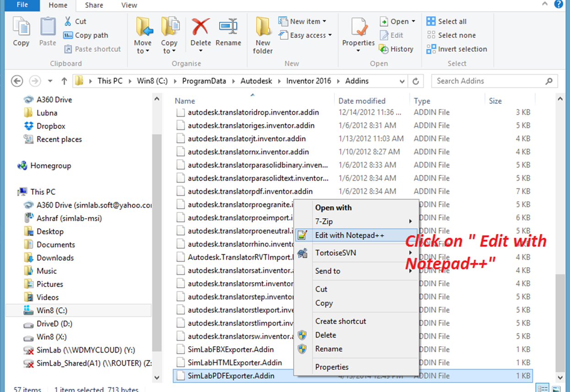Image resolution: width=570 pixels, height=392 pixels.
Task: Click the Cut scissors in ribbon
Action: 75,21
